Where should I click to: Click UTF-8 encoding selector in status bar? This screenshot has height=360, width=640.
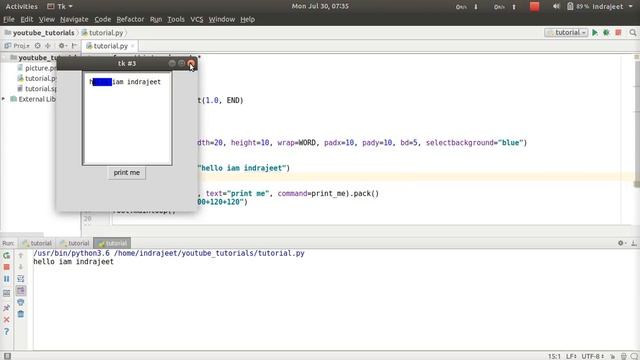pyautogui.click(x=593, y=356)
